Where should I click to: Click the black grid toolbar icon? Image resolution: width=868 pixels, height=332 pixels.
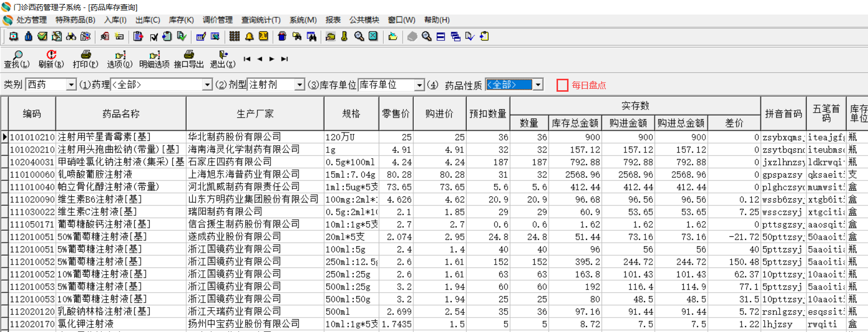234,36
